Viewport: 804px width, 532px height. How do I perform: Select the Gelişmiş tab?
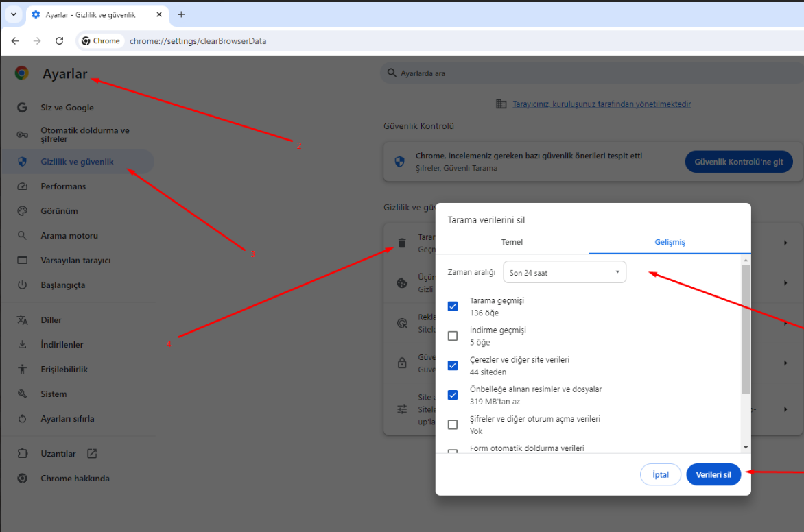point(669,242)
